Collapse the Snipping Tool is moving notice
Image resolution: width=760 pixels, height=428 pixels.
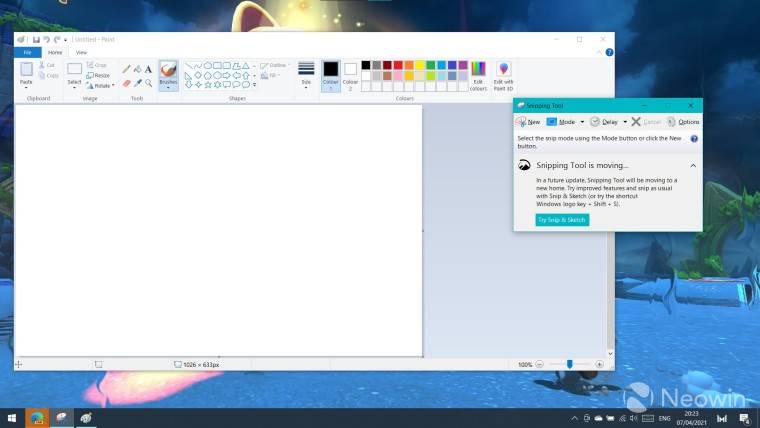[693, 166]
